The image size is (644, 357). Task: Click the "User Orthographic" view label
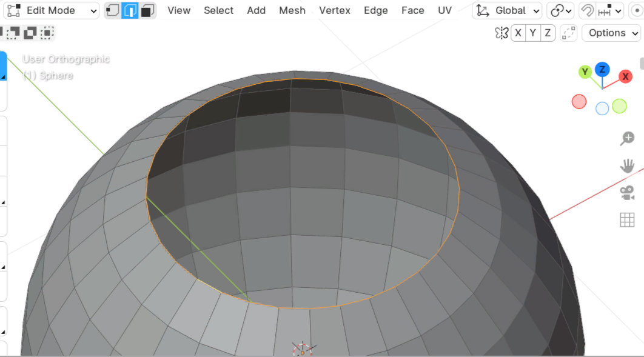(x=66, y=59)
